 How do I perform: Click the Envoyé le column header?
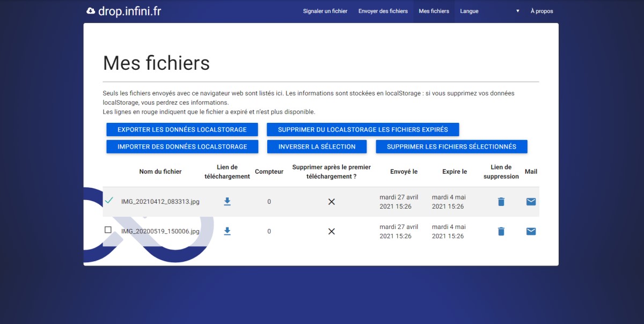(x=404, y=172)
